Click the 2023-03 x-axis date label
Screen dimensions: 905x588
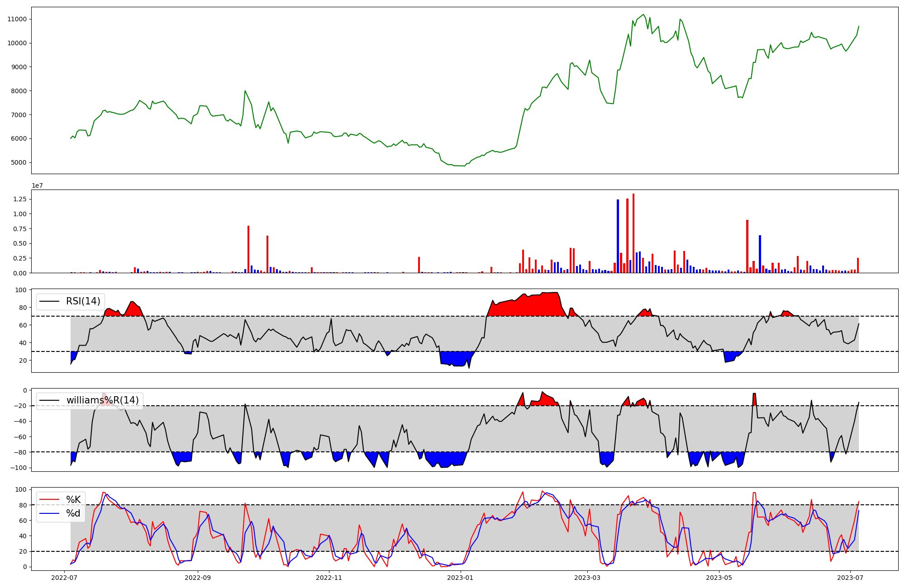[587, 578]
